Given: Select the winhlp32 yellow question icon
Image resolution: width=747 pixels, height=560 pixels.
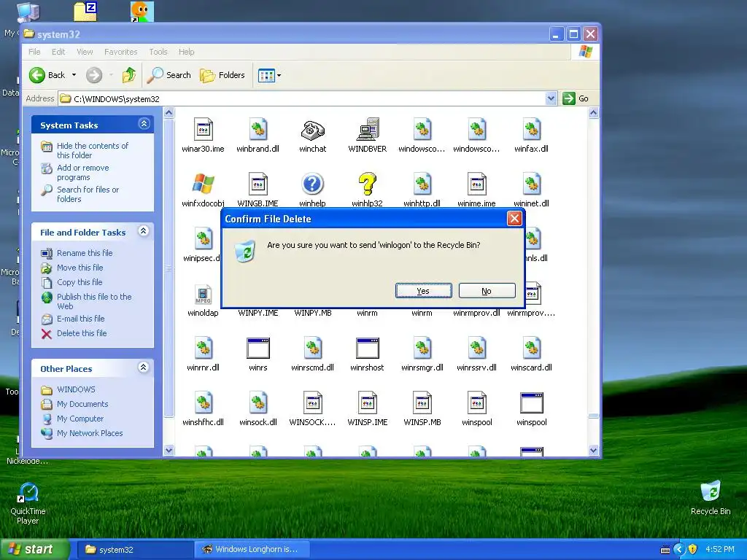Looking at the screenshot, I should click(368, 184).
